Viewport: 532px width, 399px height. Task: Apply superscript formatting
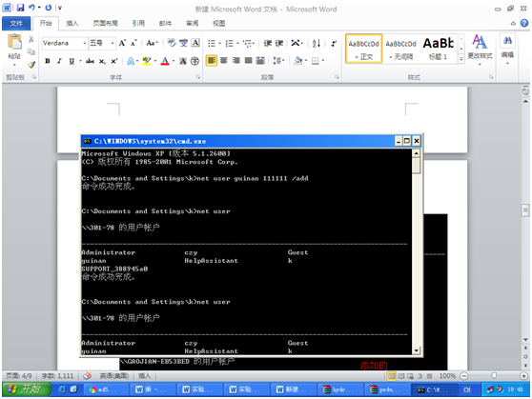pos(114,61)
